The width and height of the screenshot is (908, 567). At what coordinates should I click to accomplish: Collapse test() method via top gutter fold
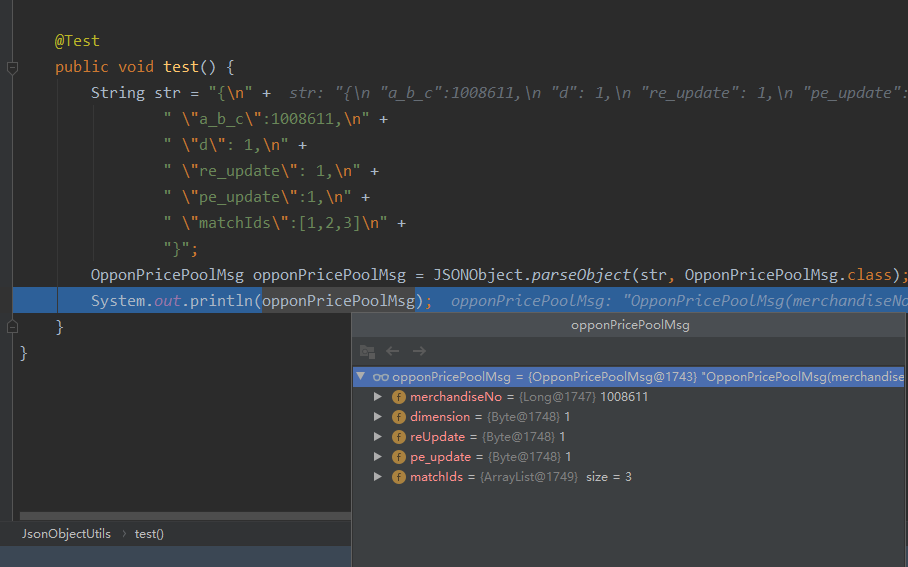tap(12, 68)
